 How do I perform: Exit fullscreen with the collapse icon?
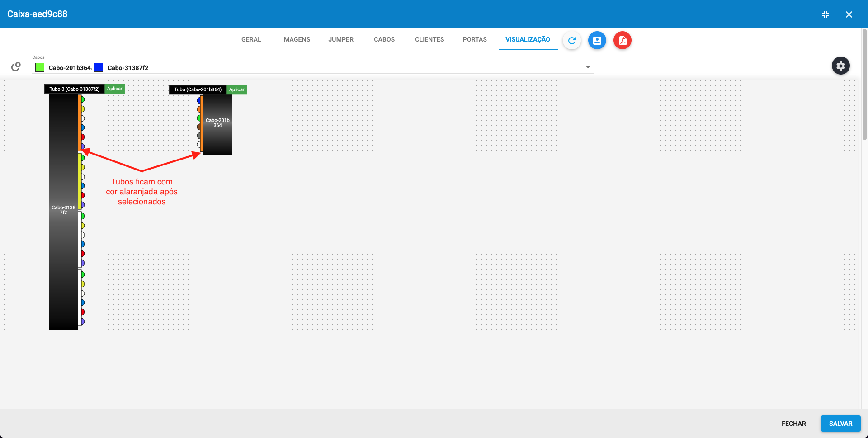click(x=825, y=14)
